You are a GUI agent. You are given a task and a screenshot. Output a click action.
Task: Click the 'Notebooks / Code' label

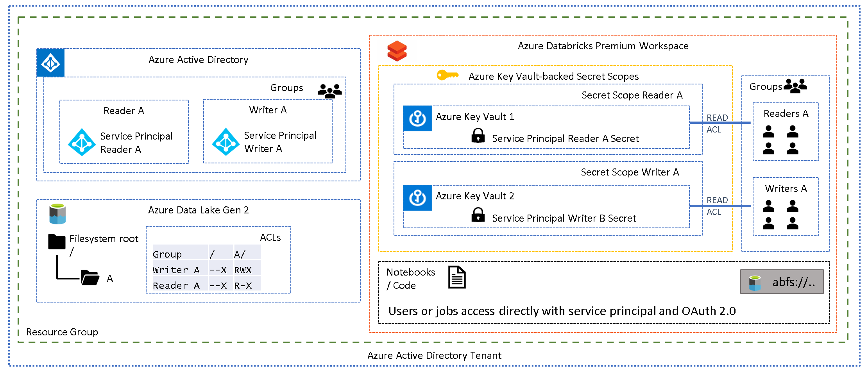coord(411,279)
